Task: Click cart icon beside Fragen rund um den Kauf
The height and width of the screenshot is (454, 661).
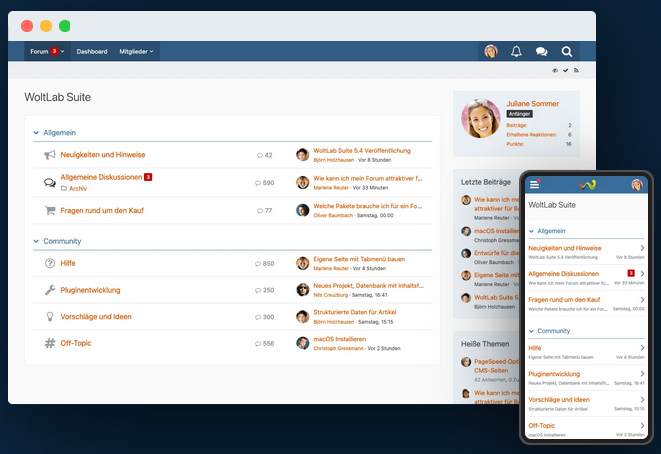Action: 50,210
